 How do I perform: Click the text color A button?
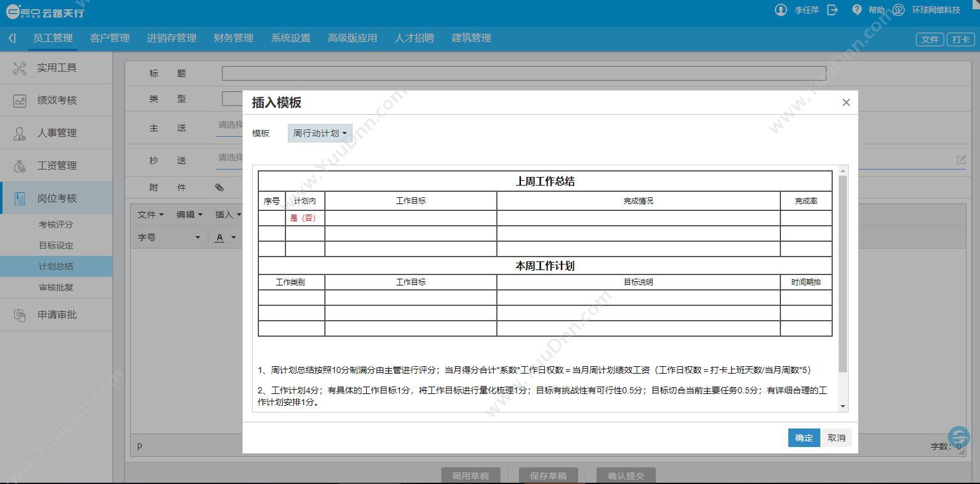tap(219, 237)
